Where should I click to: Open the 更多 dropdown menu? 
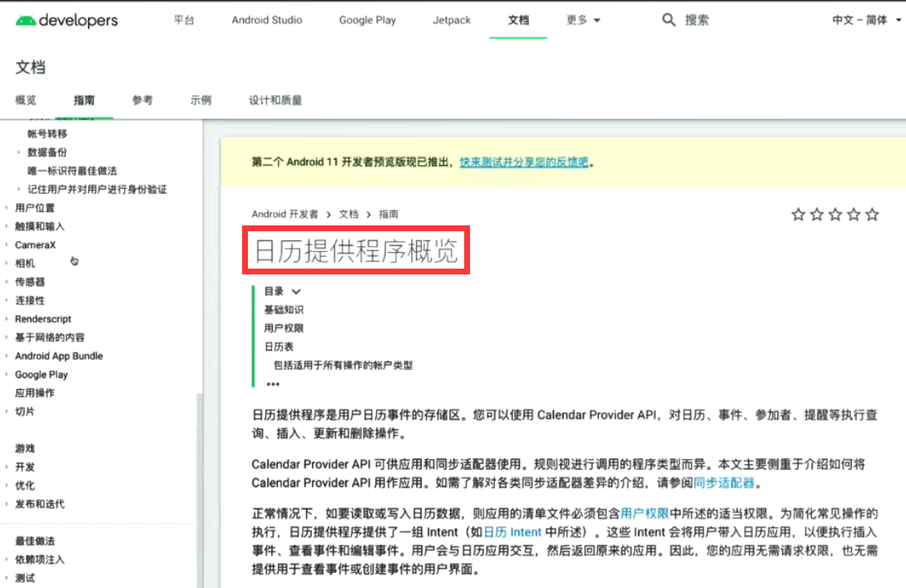(583, 20)
